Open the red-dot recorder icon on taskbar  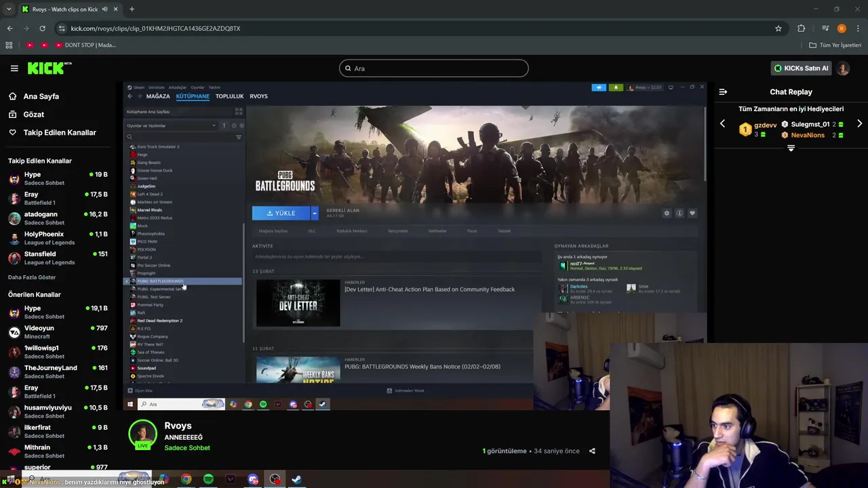click(275, 479)
